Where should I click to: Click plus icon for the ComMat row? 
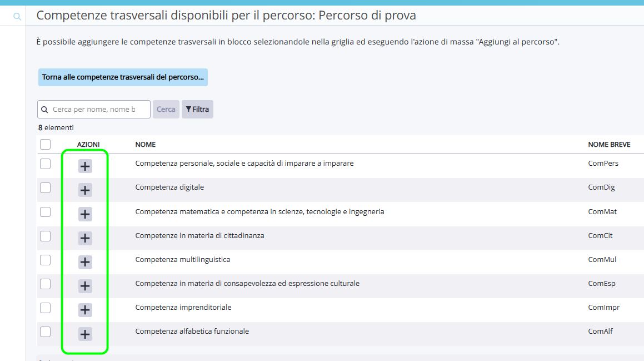tap(85, 214)
